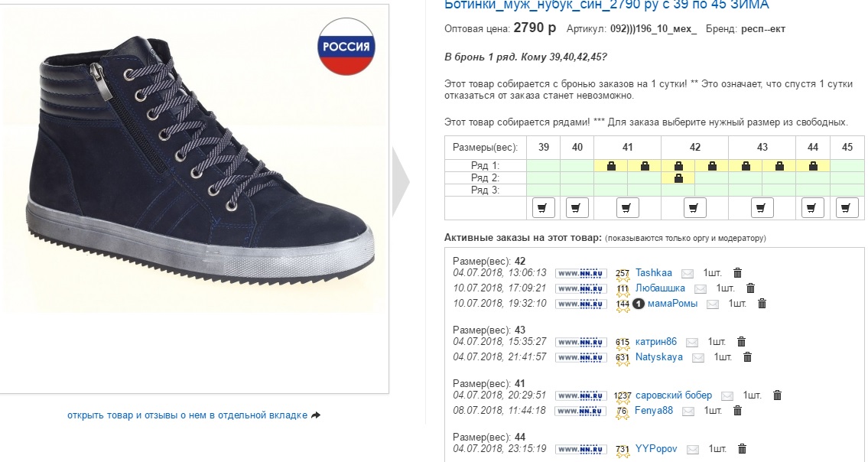Remove the саровский бобер order
Screen dimensions: 868x462
777,395
